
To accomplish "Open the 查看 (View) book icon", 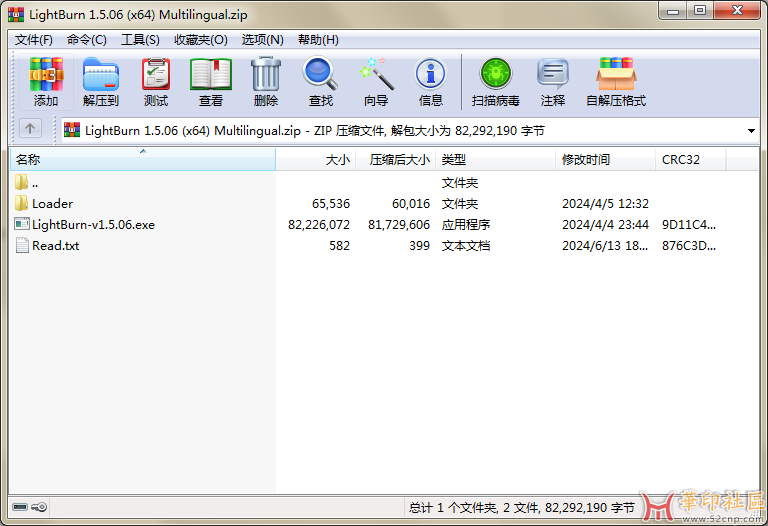I will pos(211,74).
